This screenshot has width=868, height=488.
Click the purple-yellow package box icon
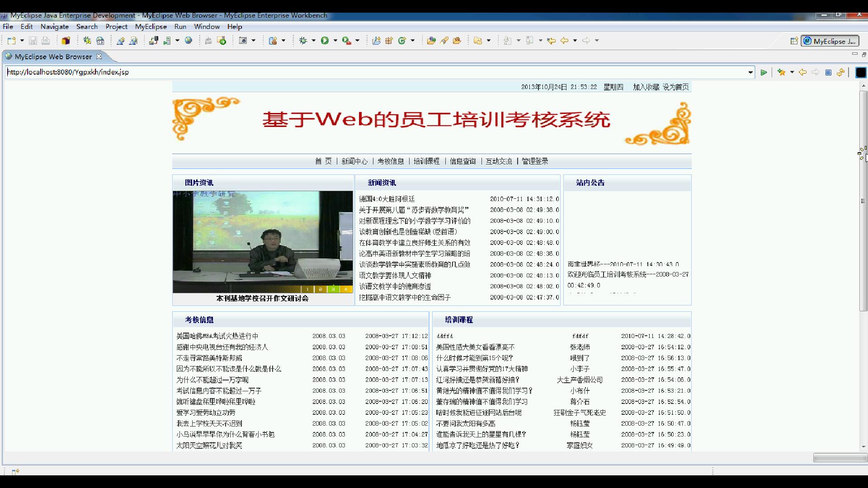[x=66, y=41]
